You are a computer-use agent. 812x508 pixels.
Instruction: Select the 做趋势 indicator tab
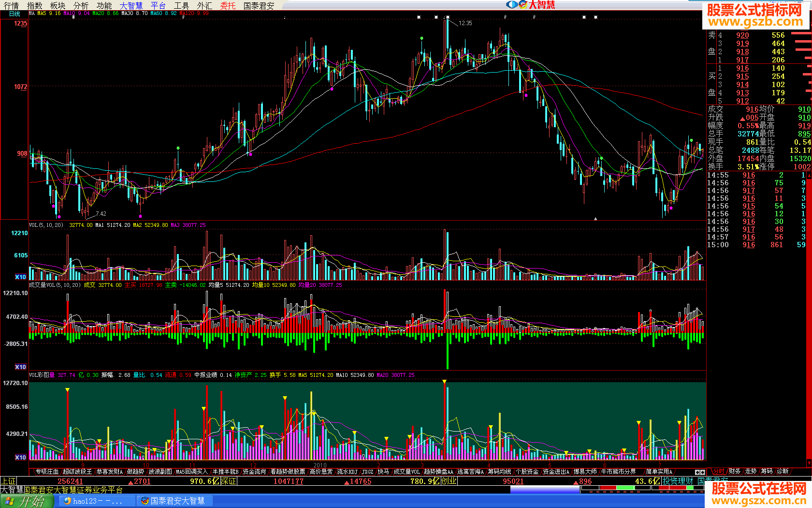[136, 471]
